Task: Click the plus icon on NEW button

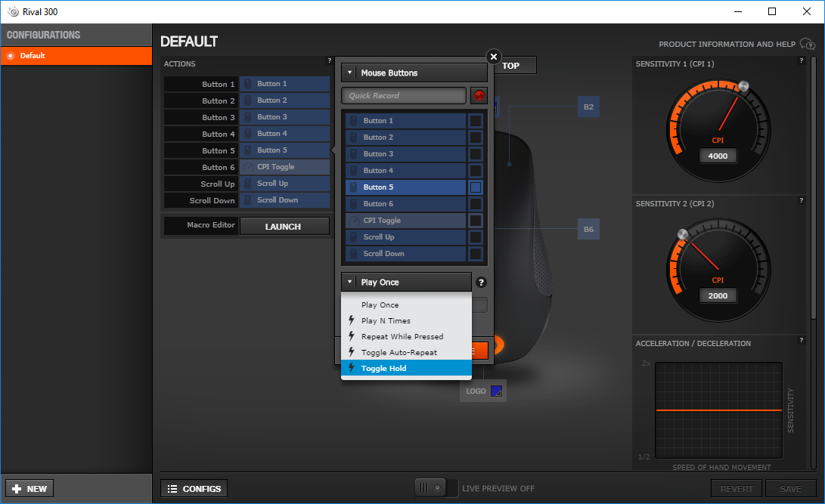Action: click(17, 489)
